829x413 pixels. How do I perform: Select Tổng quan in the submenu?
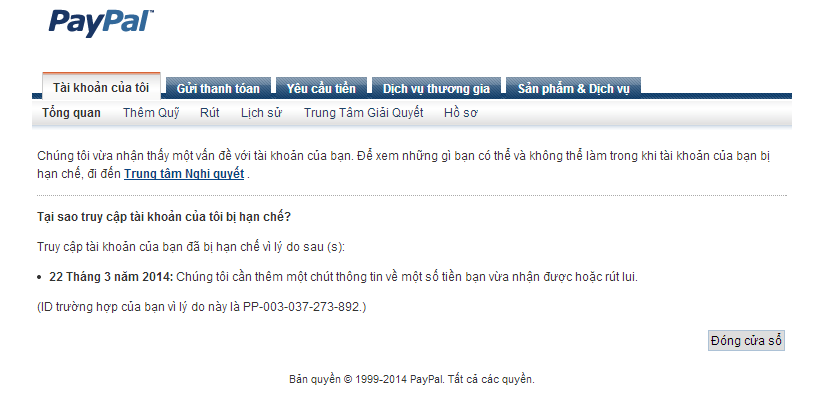click(71, 113)
